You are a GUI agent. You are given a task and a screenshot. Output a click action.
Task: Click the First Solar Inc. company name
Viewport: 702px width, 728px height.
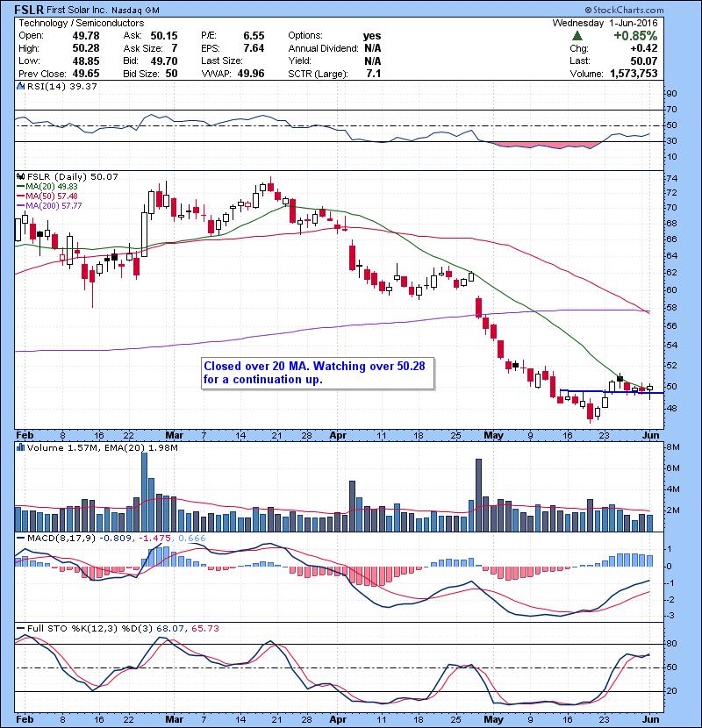click(x=77, y=10)
